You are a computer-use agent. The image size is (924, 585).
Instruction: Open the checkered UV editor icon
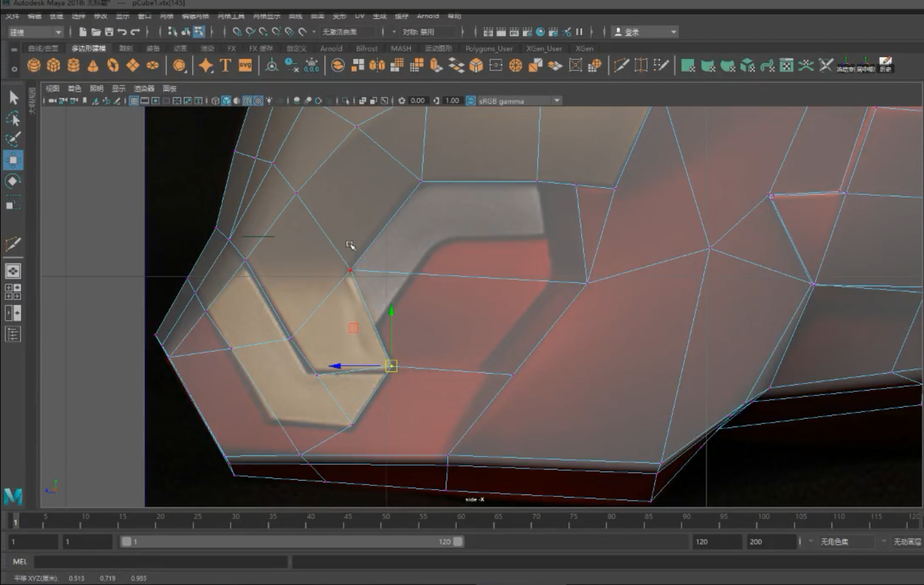pyautogui.click(x=787, y=65)
